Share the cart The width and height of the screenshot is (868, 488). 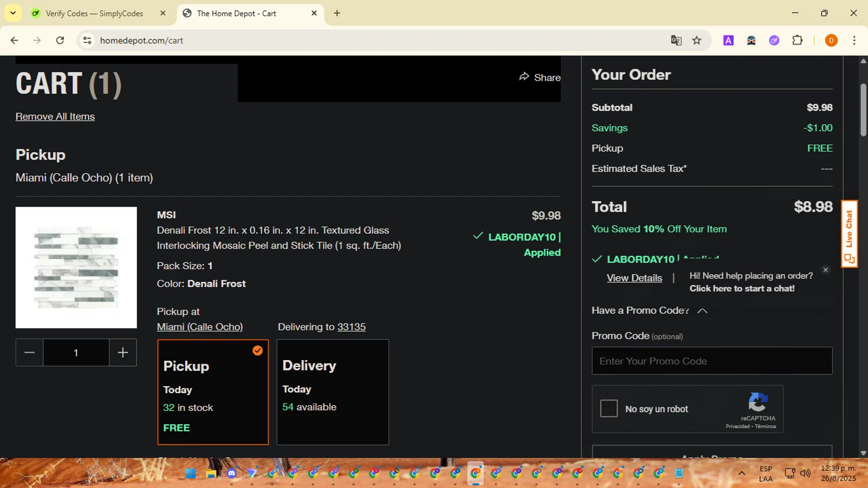[539, 77]
